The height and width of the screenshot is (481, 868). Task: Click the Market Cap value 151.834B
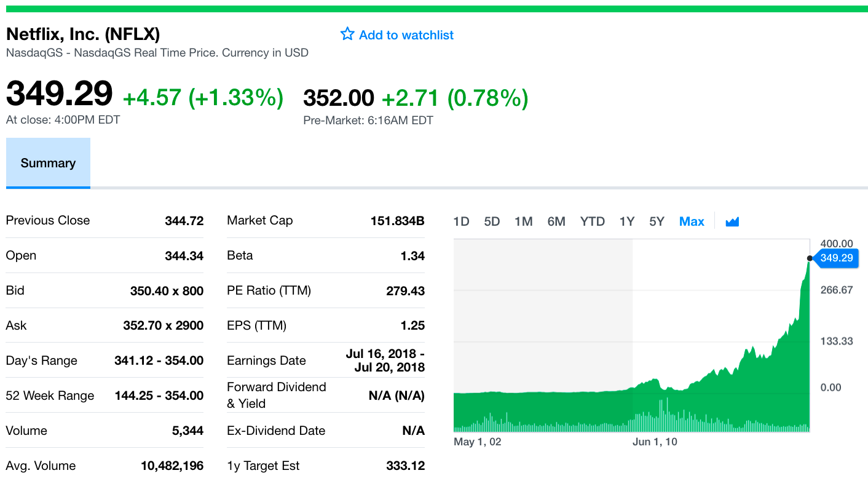pos(397,221)
